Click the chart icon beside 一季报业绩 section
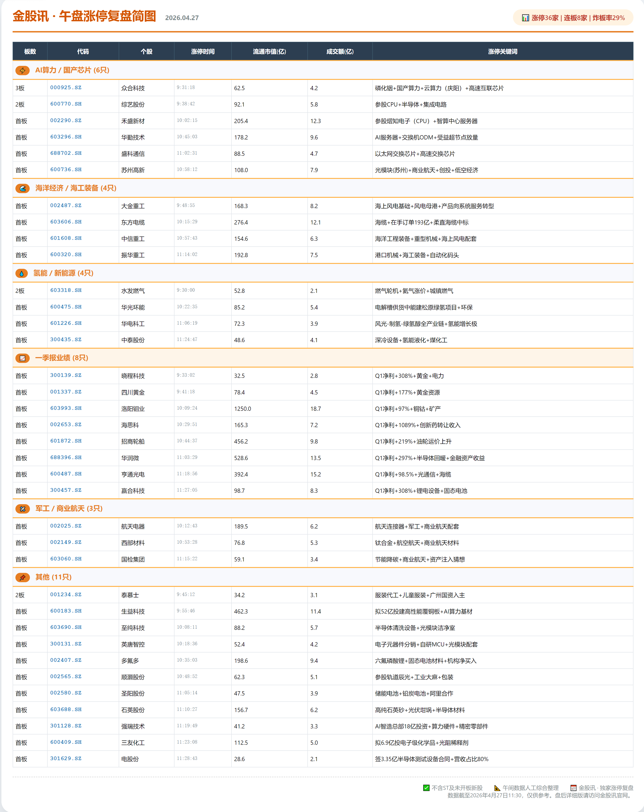 22,358
